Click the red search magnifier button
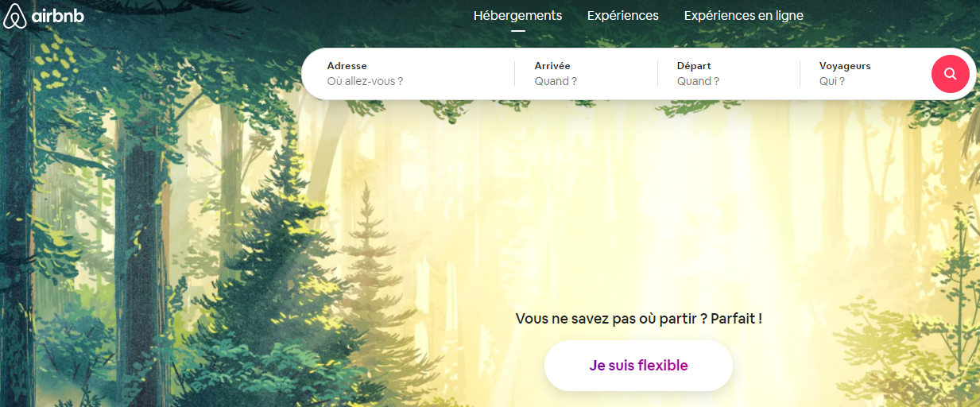The image size is (980, 407). pos(950,74)
